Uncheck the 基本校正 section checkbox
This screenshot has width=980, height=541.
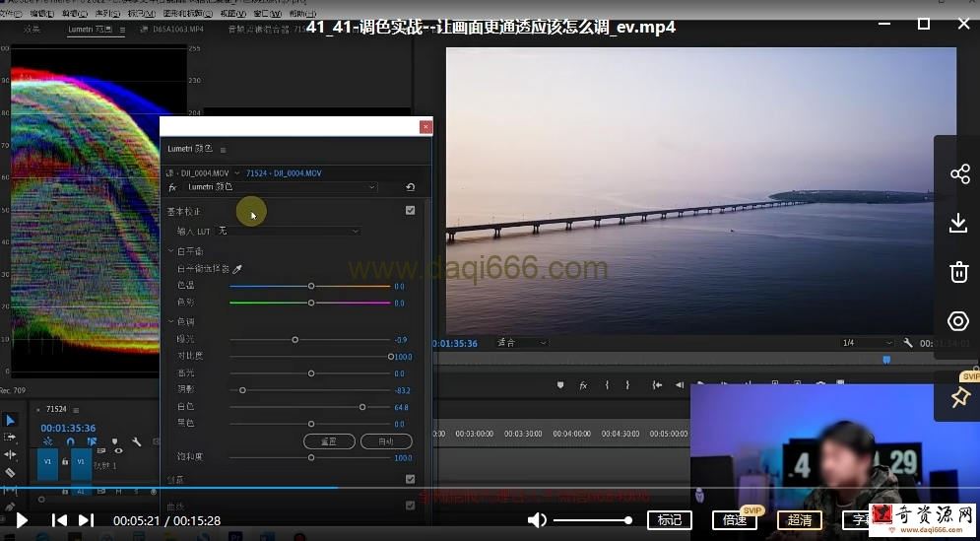[410, 210]
